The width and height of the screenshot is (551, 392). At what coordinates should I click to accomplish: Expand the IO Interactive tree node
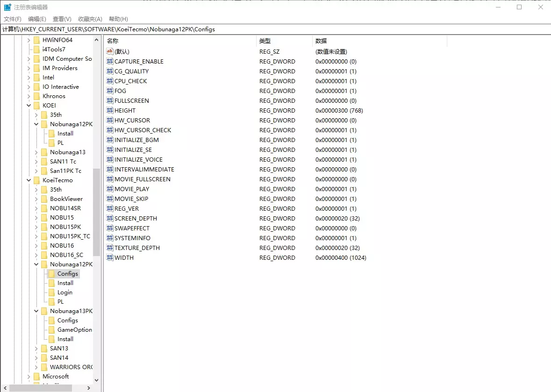(29, 87)
